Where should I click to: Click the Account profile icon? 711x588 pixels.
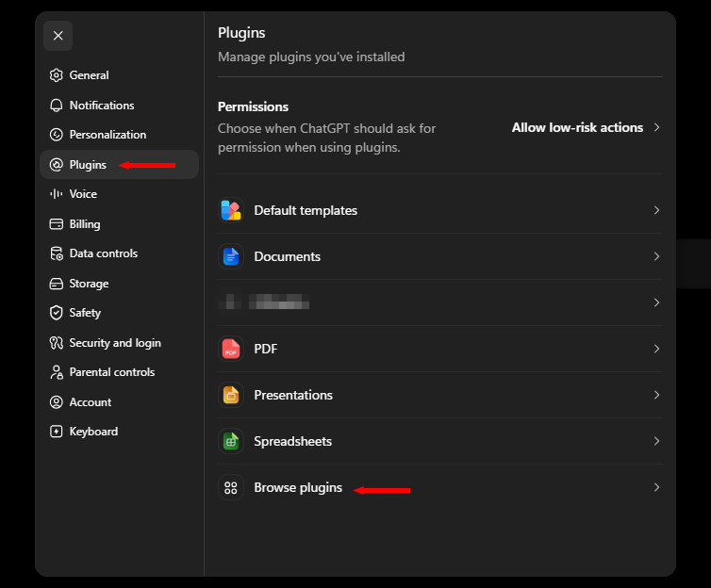coord(57,402)
